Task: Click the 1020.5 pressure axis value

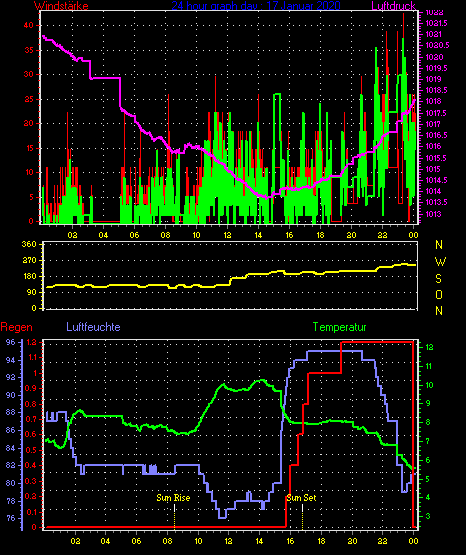Action: [x=437, y=45]
